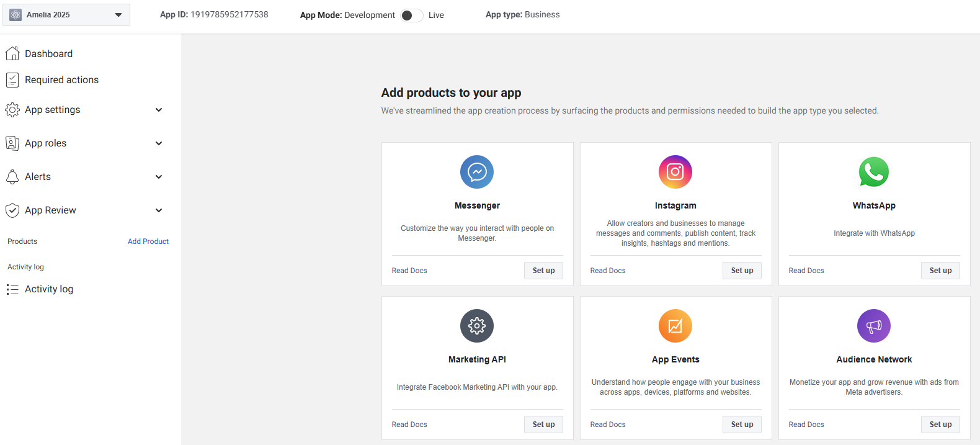980x445 pixels.
Task: Click the Add products to your app heading
Action: coord(451,92)
